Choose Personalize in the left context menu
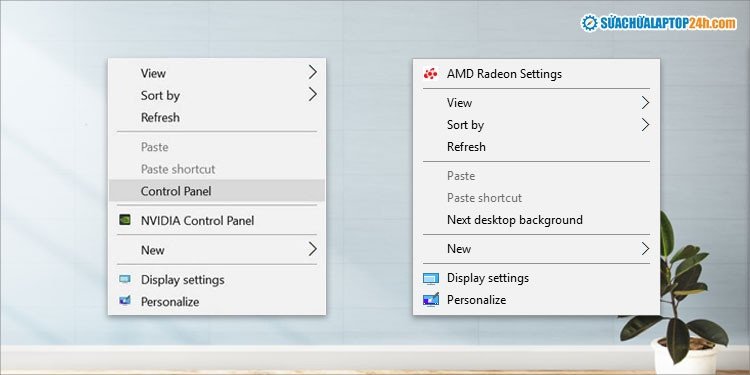 click(217, 302)
